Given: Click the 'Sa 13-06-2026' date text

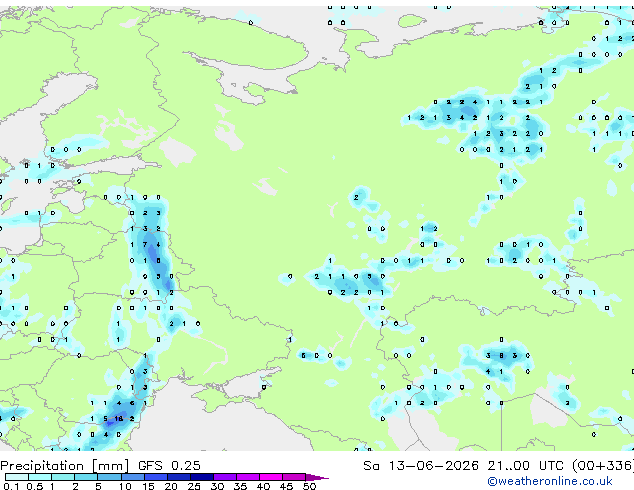Looking at the screenshot, I should tap(421, 466).
